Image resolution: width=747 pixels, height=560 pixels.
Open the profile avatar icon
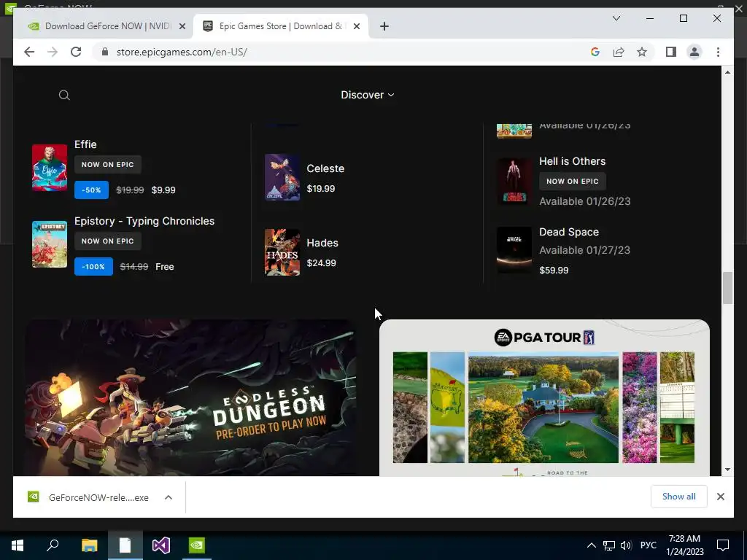click(x=694, y=52)
